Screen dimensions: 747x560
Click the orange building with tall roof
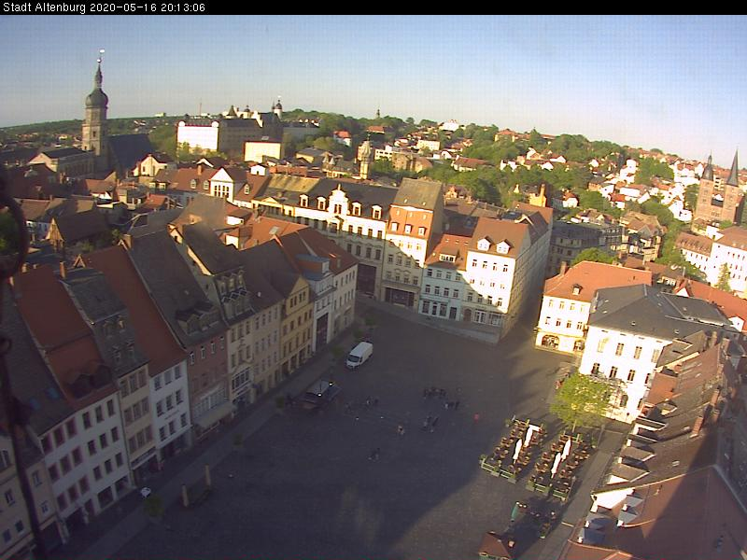point(413,238)
